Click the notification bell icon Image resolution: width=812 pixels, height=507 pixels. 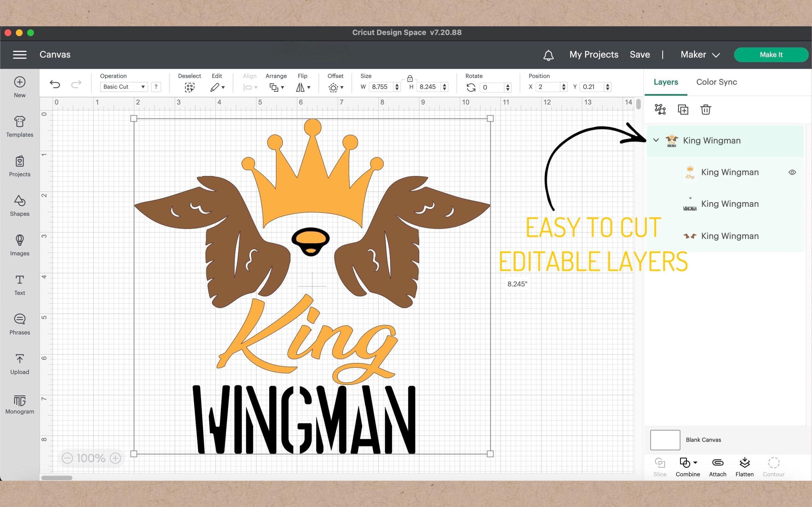(x=548, y=55)
